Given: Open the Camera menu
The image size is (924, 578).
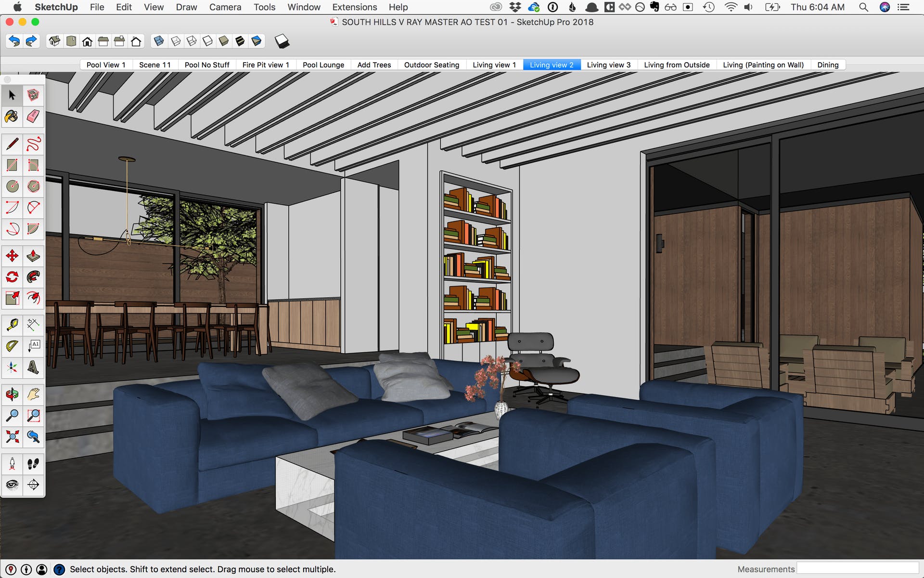Looking at the screenshot, I should tap(225, 7).
